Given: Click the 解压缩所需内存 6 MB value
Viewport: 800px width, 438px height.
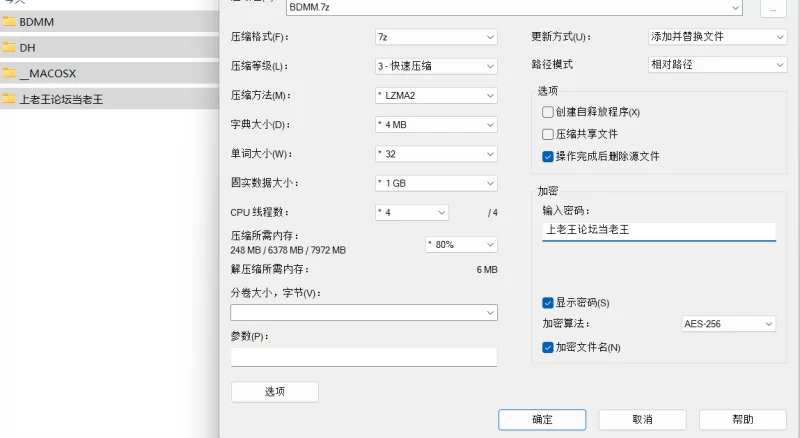Looking at the screenshot, I should [x=487, y=270].
